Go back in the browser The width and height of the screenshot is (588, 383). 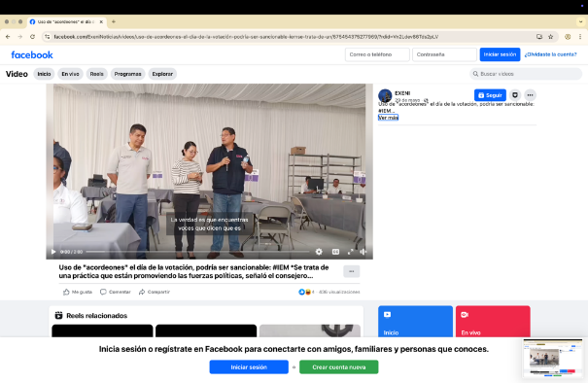tap(8, 37)
